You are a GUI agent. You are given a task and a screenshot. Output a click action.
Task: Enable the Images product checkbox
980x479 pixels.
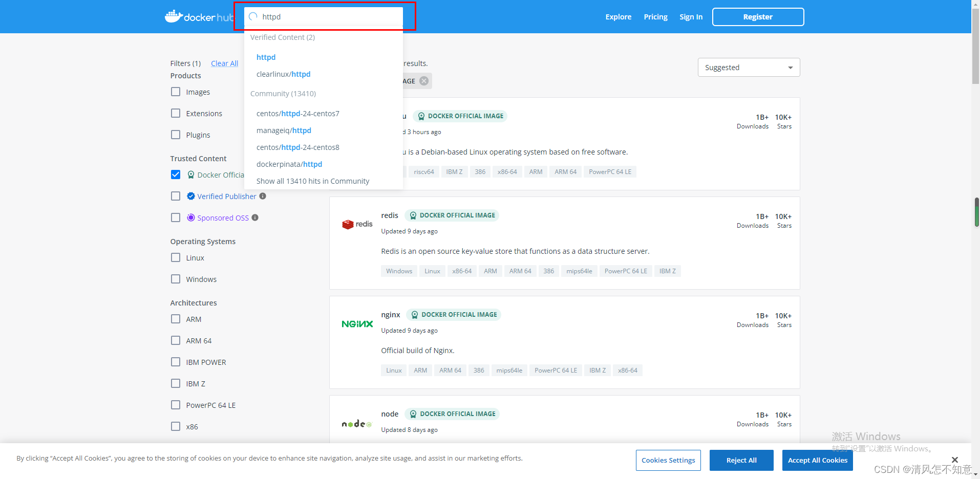click(176, 92)
